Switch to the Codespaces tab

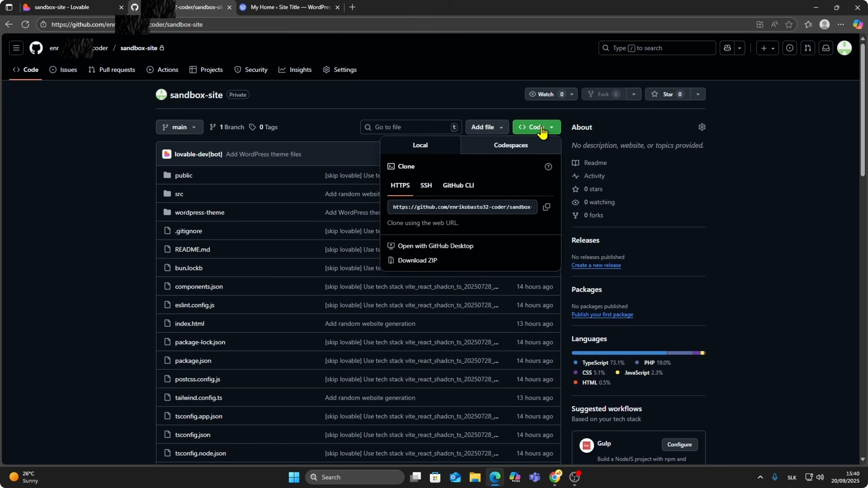pyautogui.click(x=510, y=145)
